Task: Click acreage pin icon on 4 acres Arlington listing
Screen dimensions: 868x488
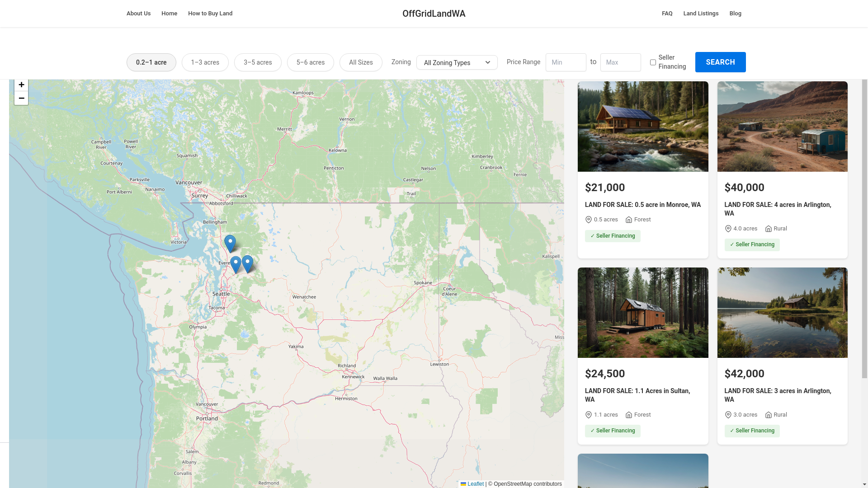Action: point(728,229)
